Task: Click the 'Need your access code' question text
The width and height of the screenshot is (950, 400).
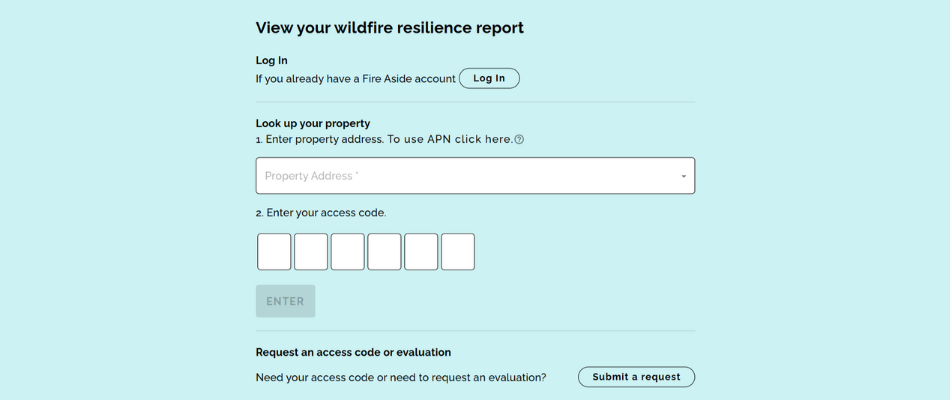Action: (x=401, y=377)
